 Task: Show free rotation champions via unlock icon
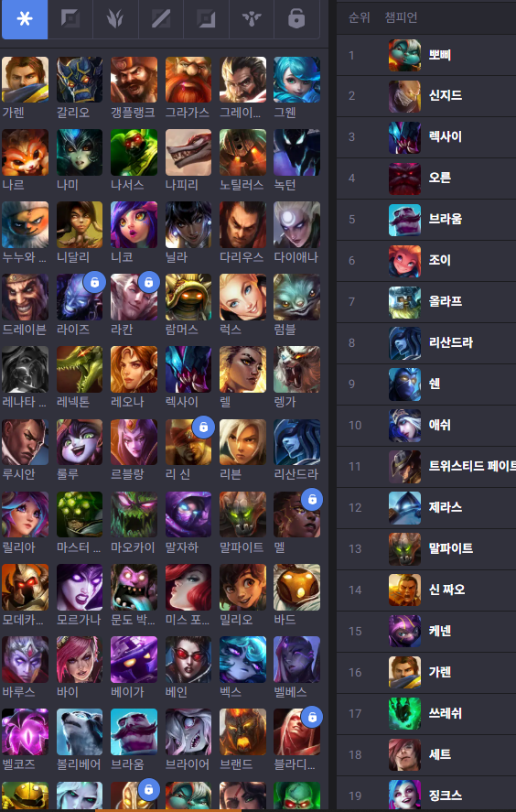click(x=296, y=19)
